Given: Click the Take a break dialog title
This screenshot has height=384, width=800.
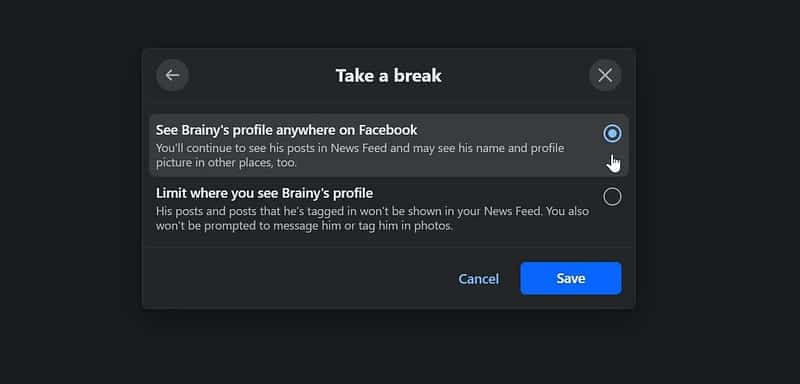Looking at the screenshot, I should (389, 76).
